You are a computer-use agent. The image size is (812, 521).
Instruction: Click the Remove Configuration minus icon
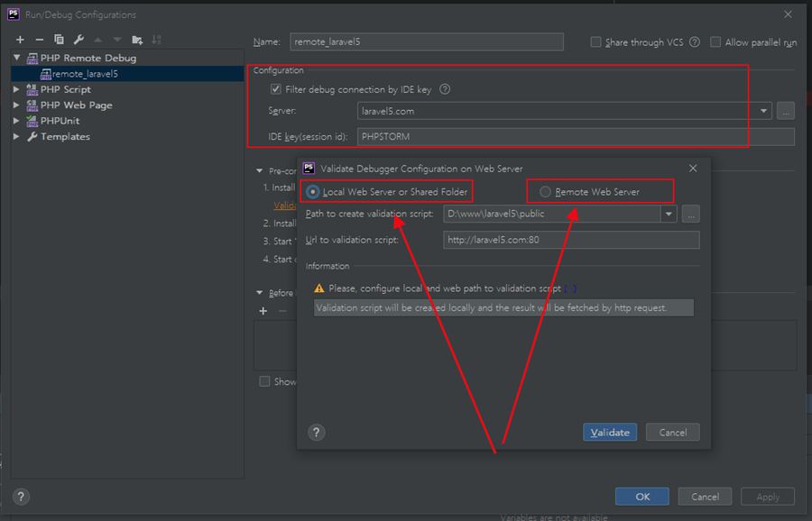point(39,40)
